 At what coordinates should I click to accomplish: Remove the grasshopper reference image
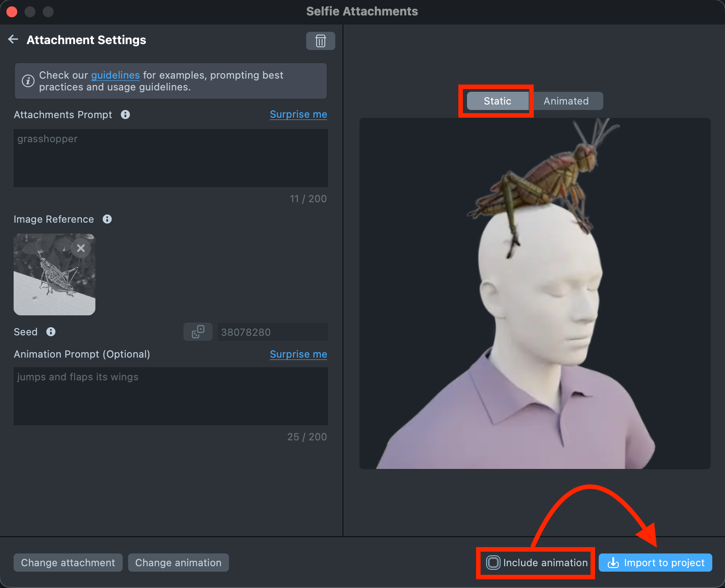[x=81, y=248]
